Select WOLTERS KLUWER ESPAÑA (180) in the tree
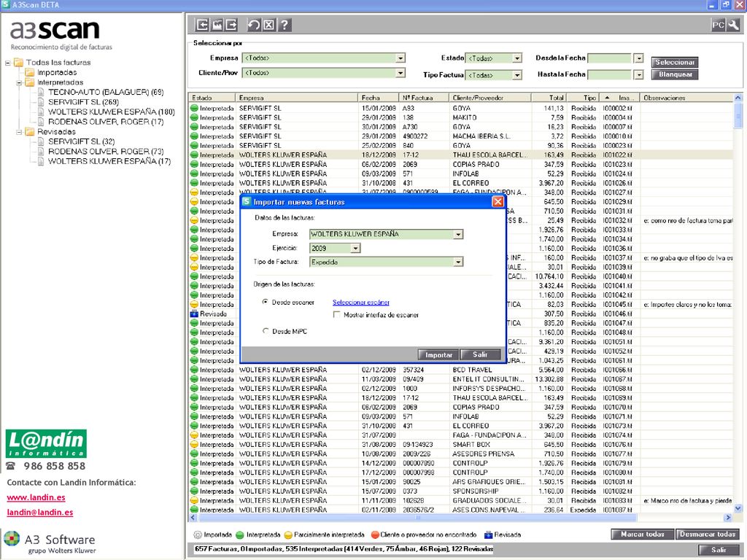 click(112, 112)
